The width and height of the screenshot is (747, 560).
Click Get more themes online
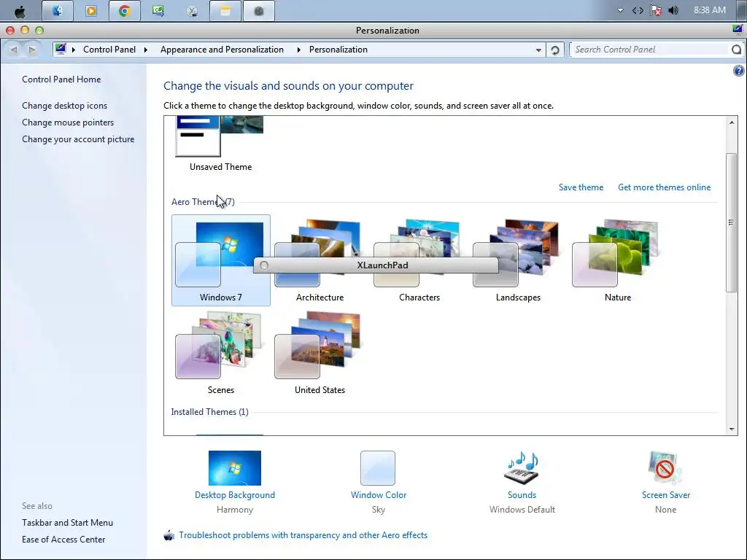[664, 187]
